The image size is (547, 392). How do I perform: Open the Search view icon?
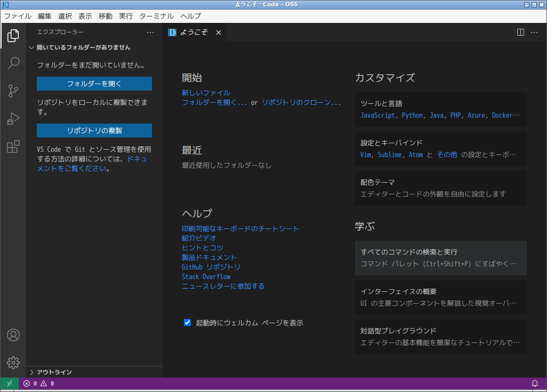click(x=13, y=63)
